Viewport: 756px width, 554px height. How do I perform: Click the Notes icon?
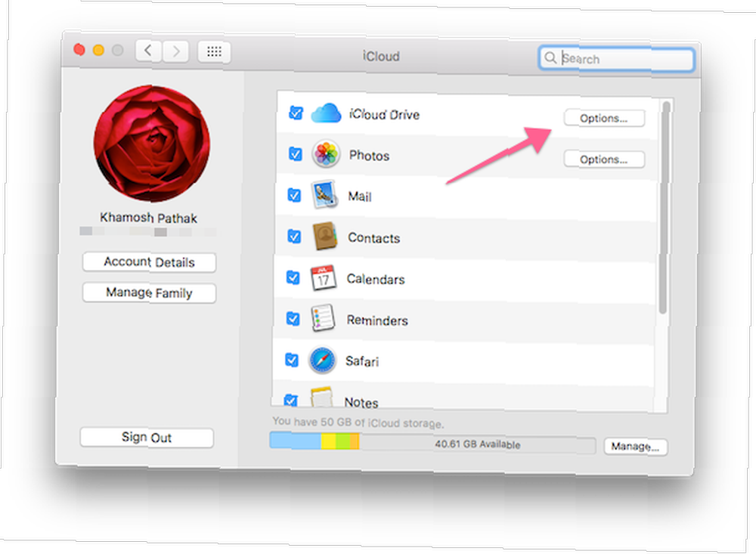(x=321, y=398)
